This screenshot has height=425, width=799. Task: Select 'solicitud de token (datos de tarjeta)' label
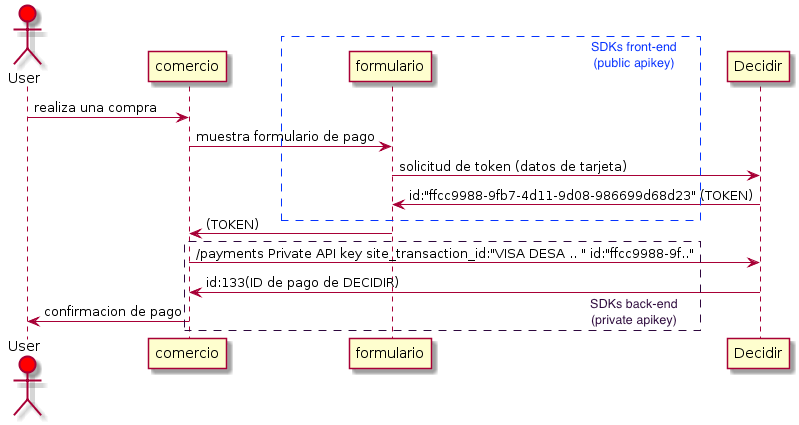(x=513, y=165)
